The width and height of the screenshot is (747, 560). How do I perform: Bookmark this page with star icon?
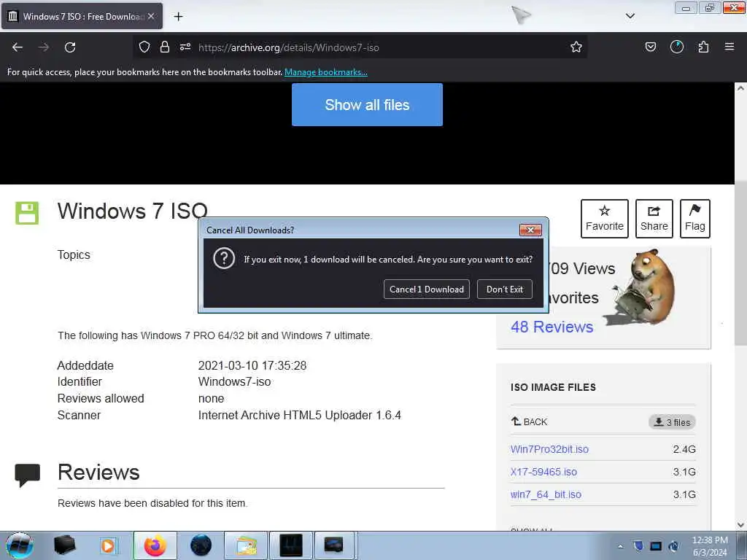[x=576, y=47]
